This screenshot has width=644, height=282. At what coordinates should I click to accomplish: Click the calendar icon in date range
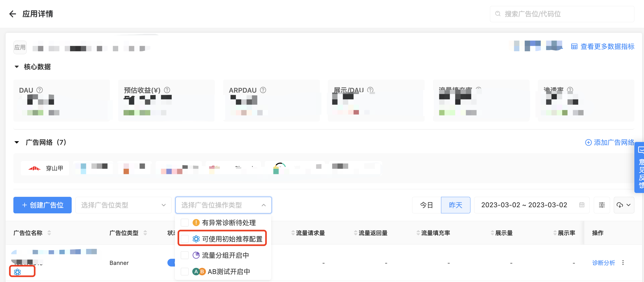(x=582, y=205)
